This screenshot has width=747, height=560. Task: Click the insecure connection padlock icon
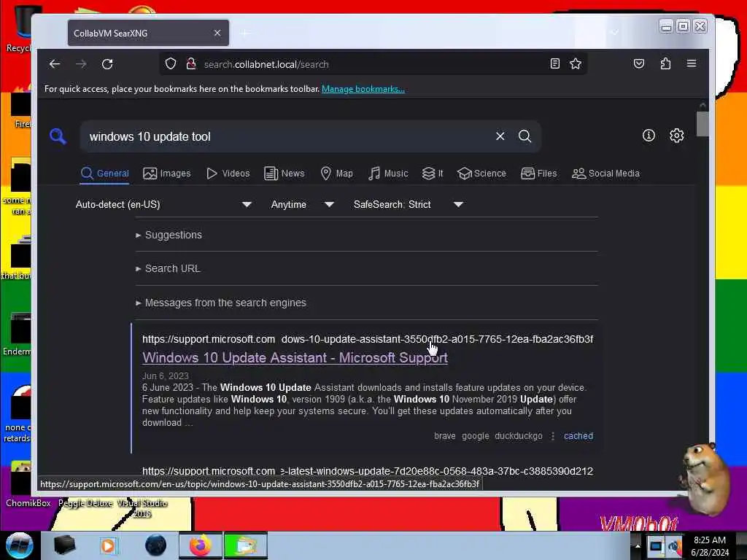[191, 64]
